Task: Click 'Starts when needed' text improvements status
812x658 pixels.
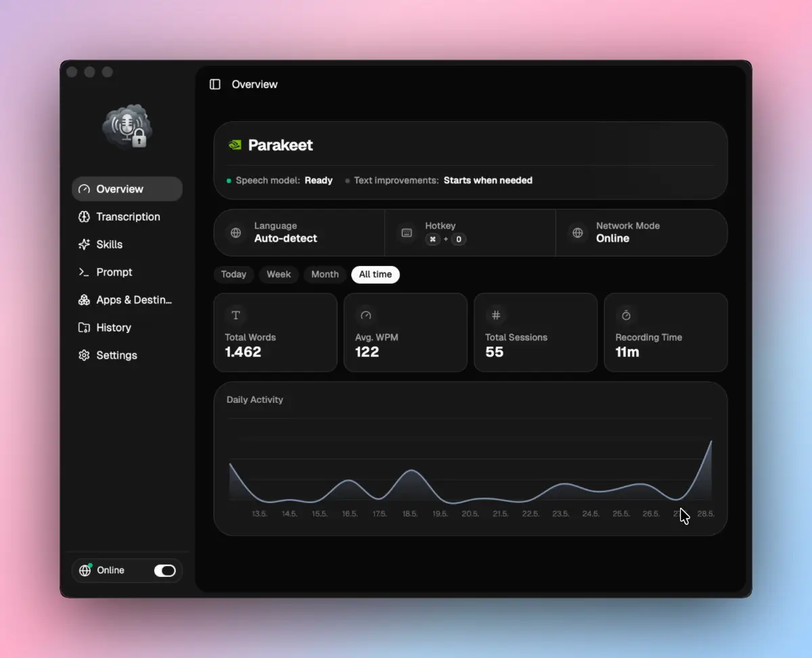Action: click(x=488, y=181)
